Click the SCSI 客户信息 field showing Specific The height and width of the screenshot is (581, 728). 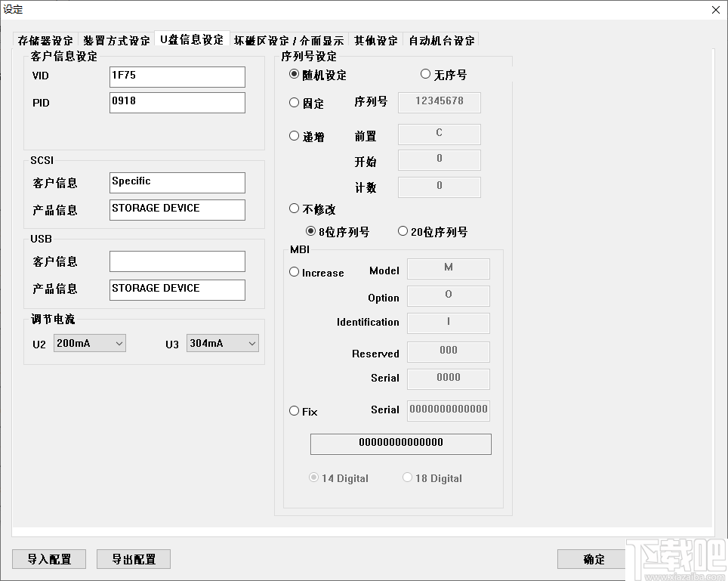point(177,182)
